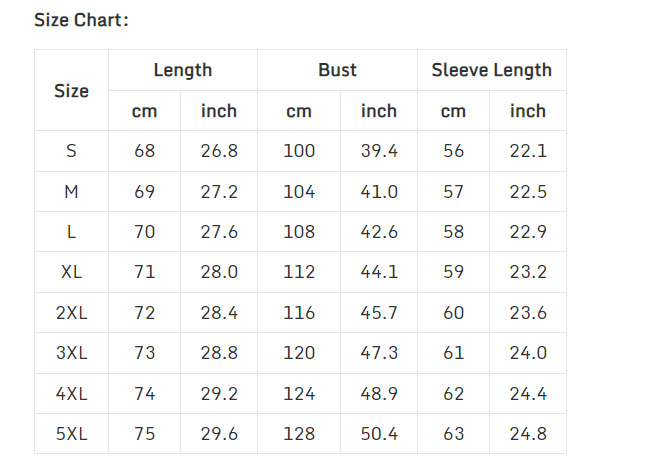This screenshot has width=655, height=462.
Task: Select the XL size row label
Action: click(x=71, y=272)
